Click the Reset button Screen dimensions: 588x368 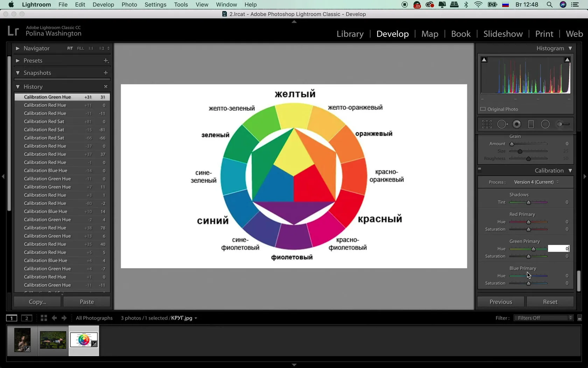tap(550, 302)
